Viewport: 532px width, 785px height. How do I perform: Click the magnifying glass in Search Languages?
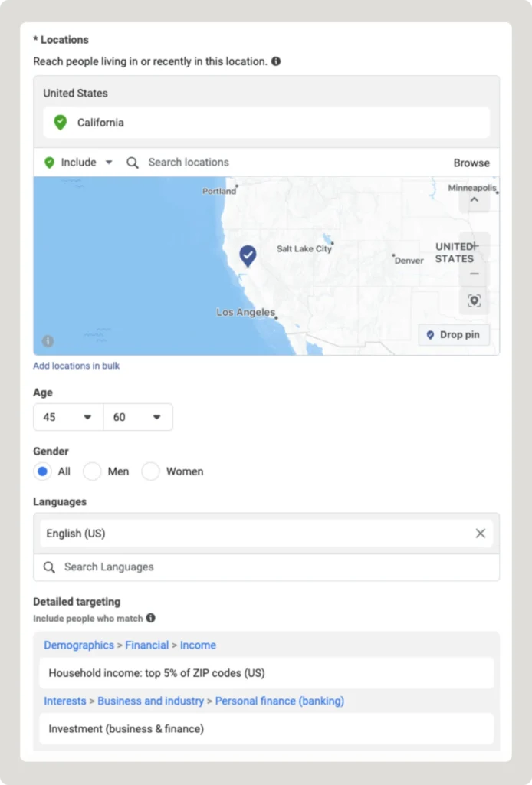49,567
